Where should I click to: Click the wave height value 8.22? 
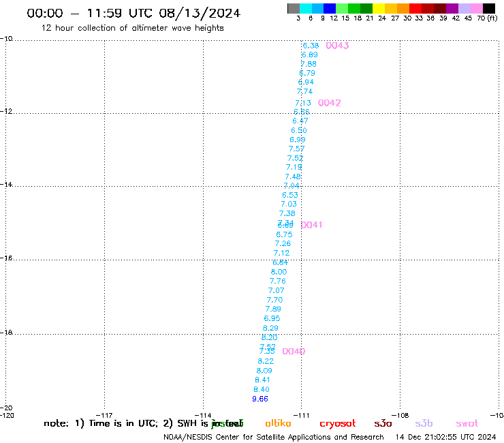point(266,361)
